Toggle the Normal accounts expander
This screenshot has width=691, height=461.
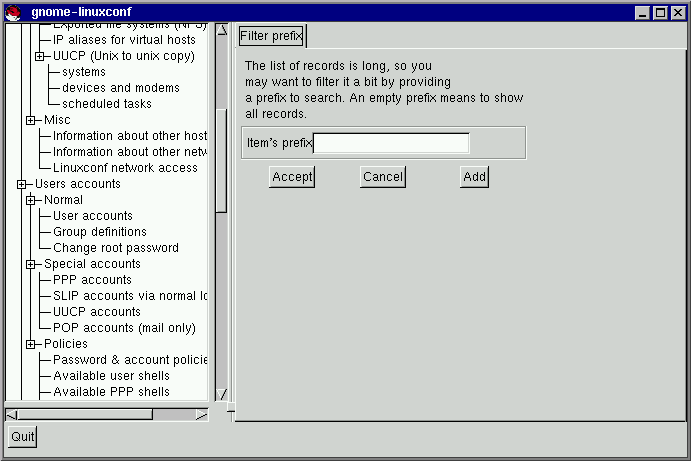[x=31, y=200]
